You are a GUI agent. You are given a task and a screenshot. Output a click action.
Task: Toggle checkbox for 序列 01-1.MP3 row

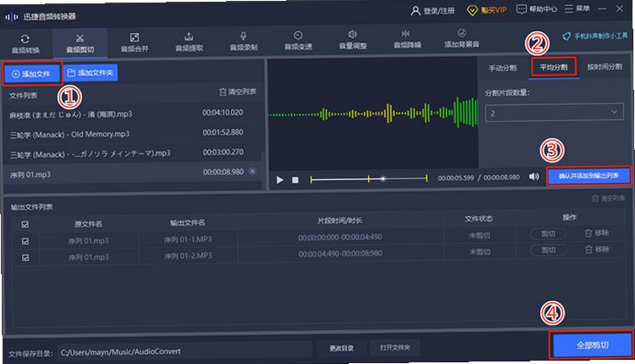tap(25, 242)
